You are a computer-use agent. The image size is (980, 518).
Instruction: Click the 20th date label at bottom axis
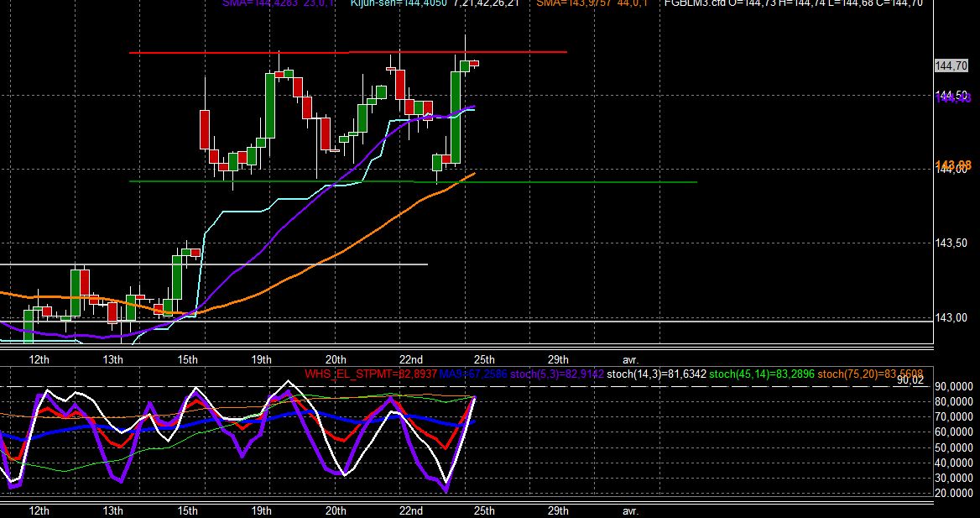[x=336, y=510]
